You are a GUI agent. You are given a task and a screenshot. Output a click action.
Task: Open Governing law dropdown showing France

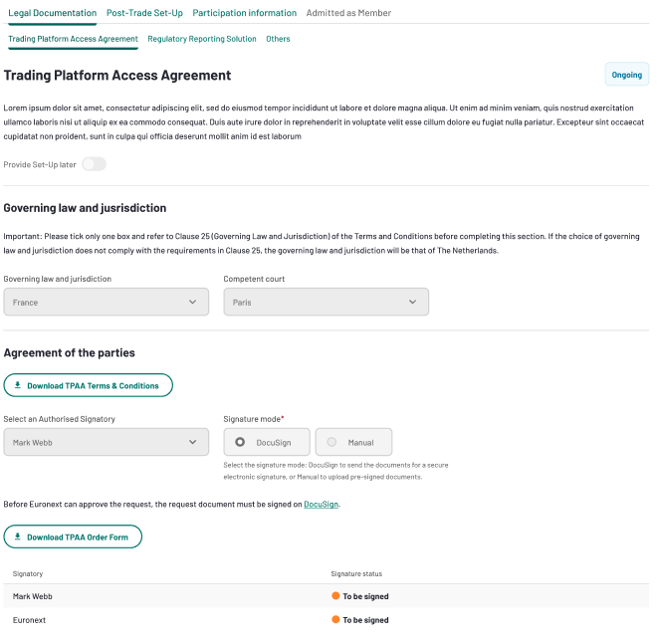107,302
